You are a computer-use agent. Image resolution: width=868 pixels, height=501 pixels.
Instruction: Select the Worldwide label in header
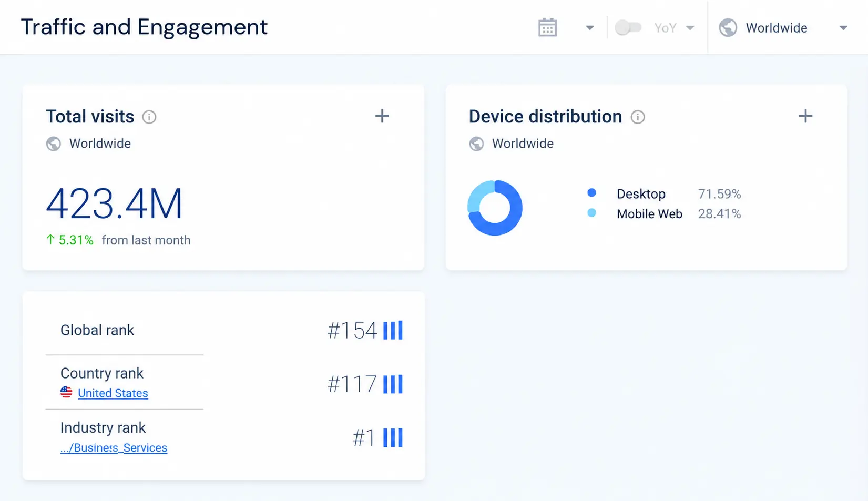click(x=777, y=28)
